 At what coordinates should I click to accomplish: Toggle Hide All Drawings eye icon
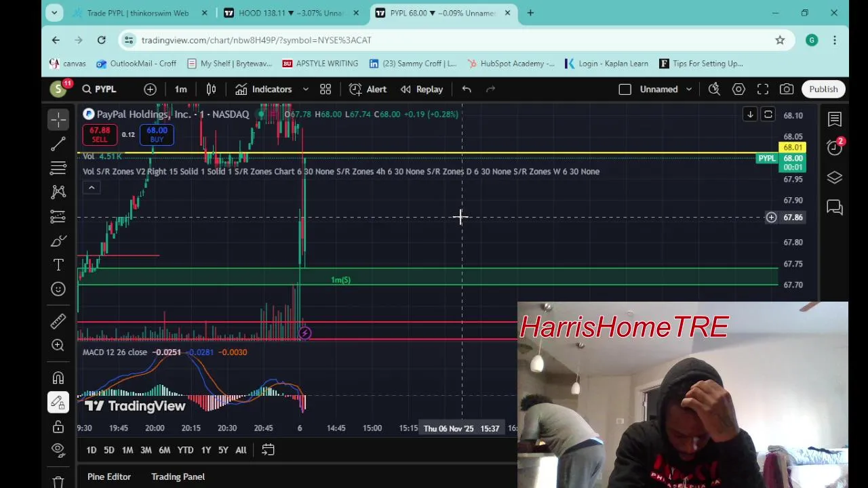pos(58,449)
